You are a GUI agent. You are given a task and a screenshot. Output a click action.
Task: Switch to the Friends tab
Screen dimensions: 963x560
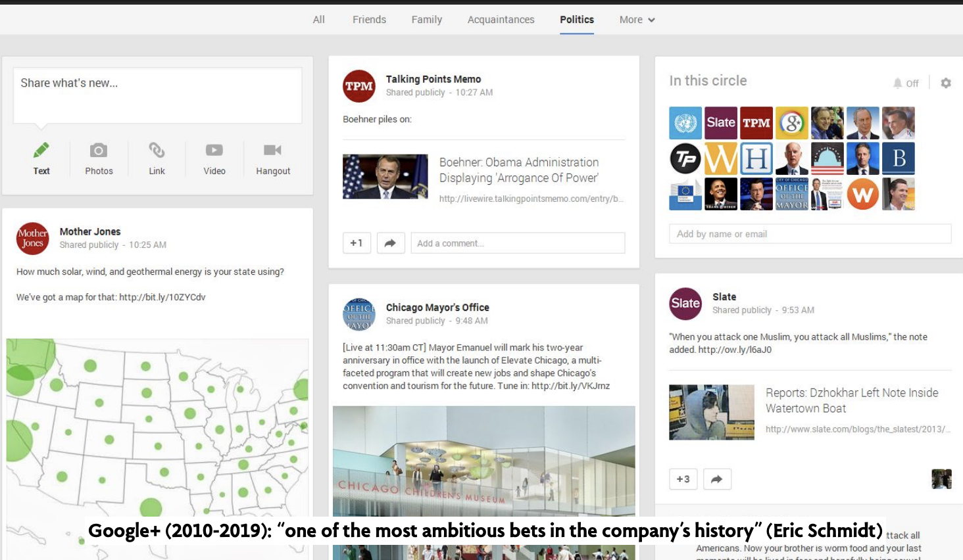(x=369, y=20)
